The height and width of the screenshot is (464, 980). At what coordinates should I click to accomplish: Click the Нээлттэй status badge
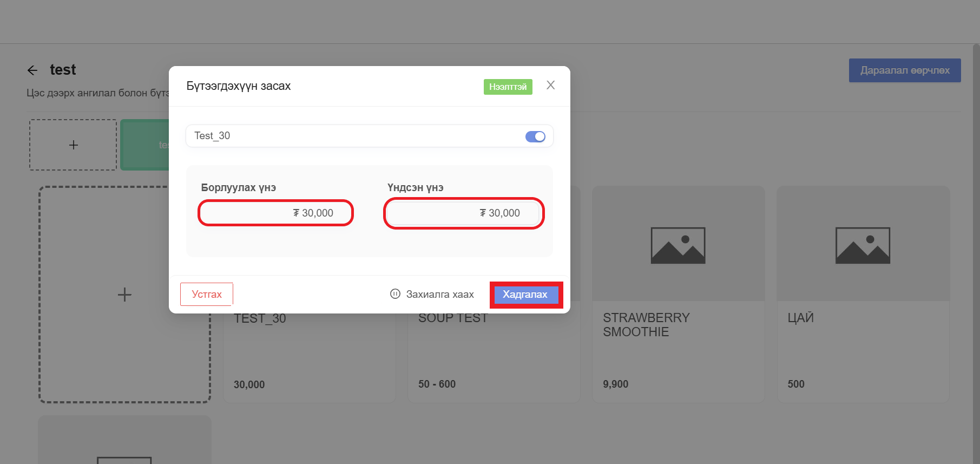coord(508,87)
